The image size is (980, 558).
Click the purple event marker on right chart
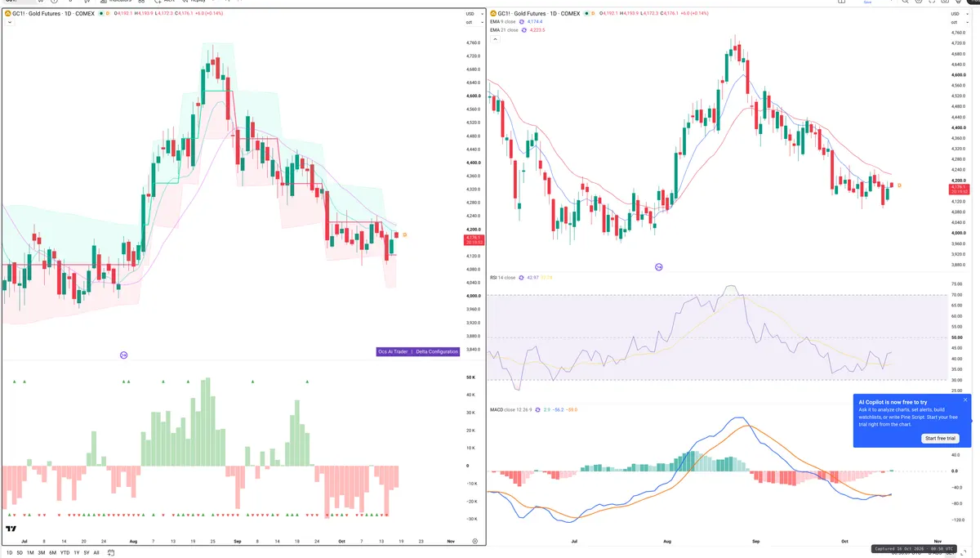659,267
